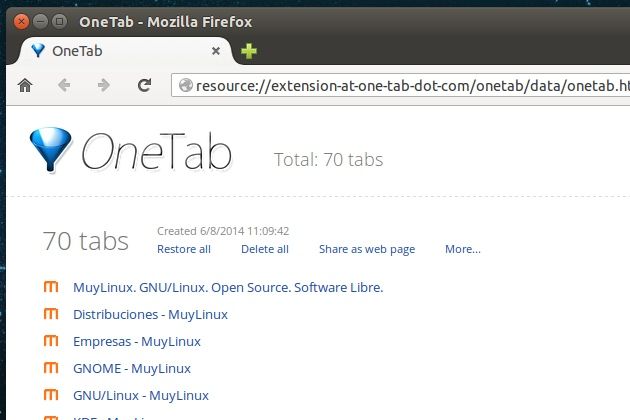Open the More... options menu

[462, 249]
